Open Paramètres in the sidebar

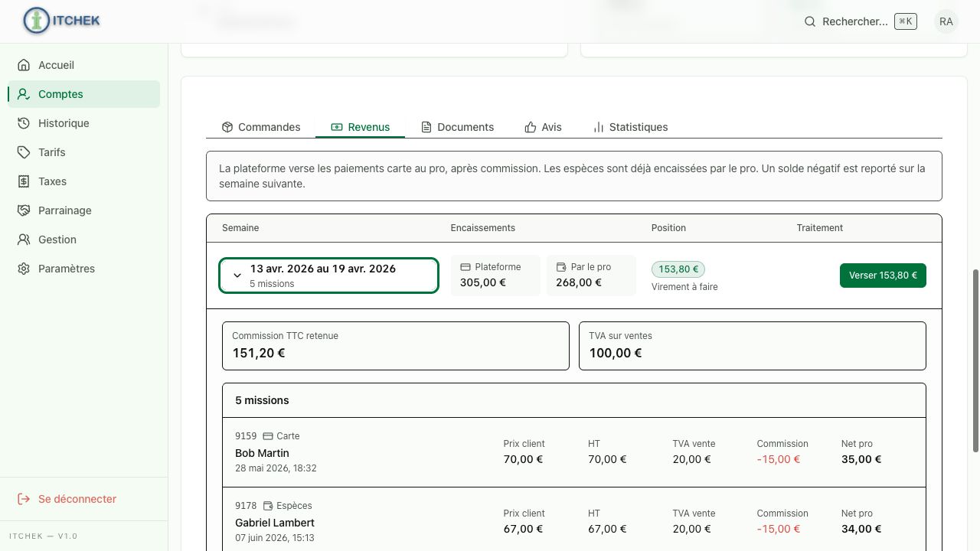click(x=84, y=269)
